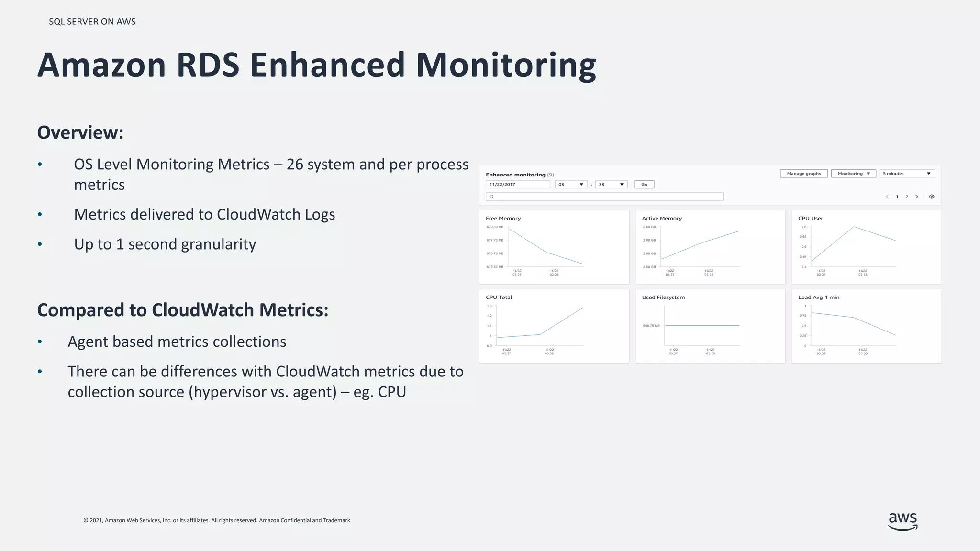Open the CPU Total graph
The height and width of the screenshot is (551, 980).
[554, 326]
